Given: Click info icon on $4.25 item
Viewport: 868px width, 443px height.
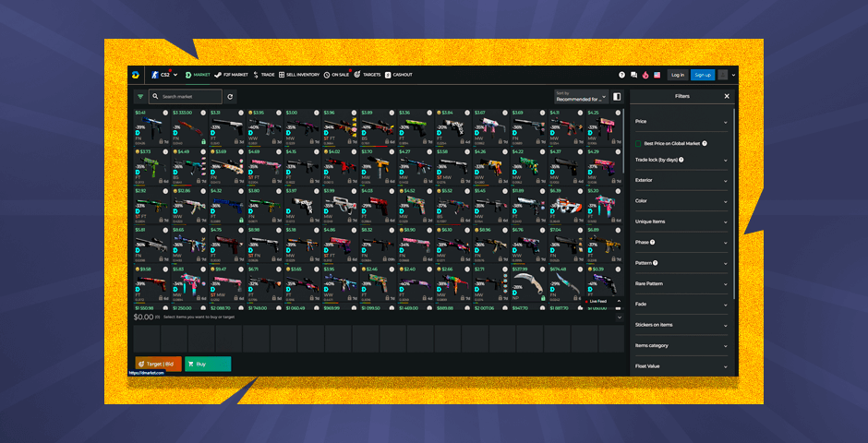Looking at the screenshot, I should coord(619,113).
